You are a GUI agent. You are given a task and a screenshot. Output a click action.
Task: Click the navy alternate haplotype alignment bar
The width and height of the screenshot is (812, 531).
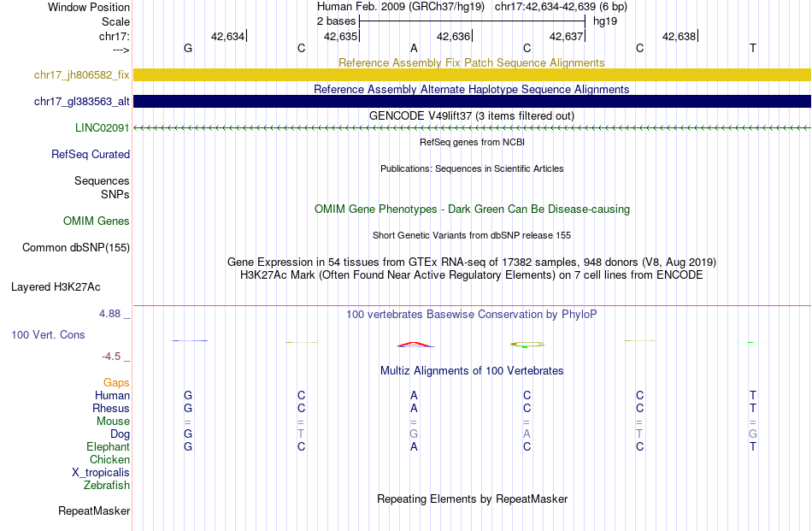(x=473, y=101)
